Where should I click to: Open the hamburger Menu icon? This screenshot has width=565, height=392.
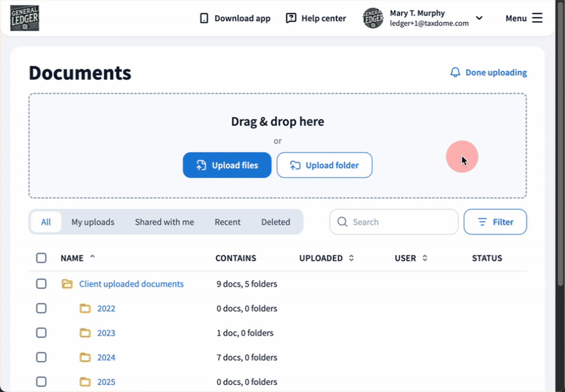[537, 18]
